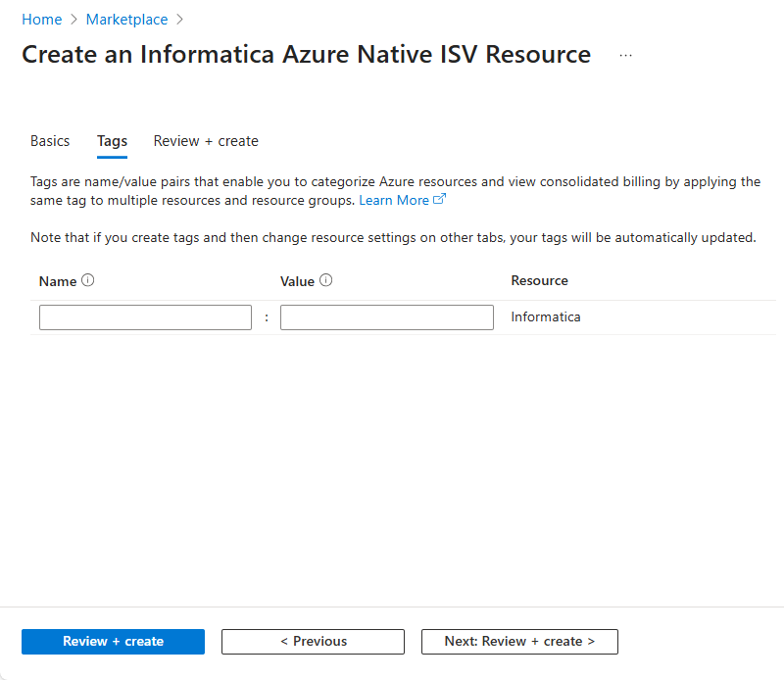Viewport: 784px width, 680px height.
Task: Open the Learn More link
Action: point(402,200)
